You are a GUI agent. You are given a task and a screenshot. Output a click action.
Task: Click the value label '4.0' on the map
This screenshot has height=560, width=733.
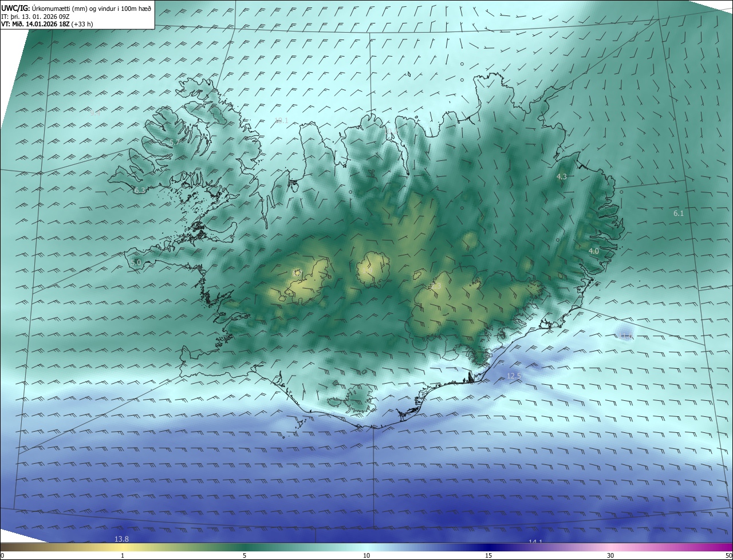click(x=594, y=251)
